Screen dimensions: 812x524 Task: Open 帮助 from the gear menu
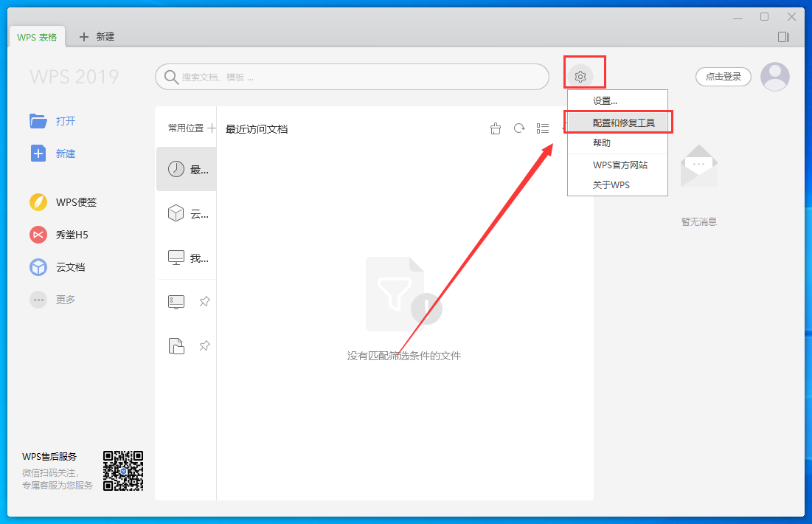(x=617, y=143)
